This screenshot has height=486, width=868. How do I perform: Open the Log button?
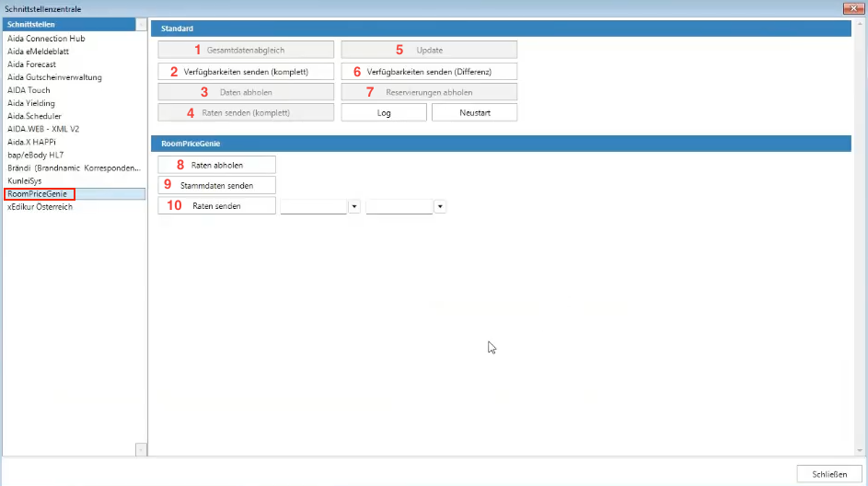[x=384, y=112]
